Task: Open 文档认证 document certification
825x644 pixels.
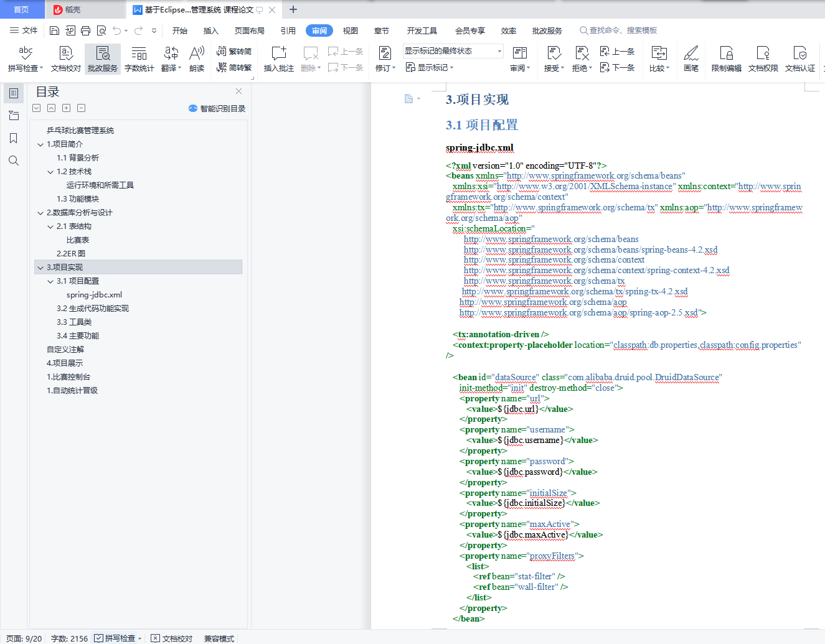Action: (799, 58)
